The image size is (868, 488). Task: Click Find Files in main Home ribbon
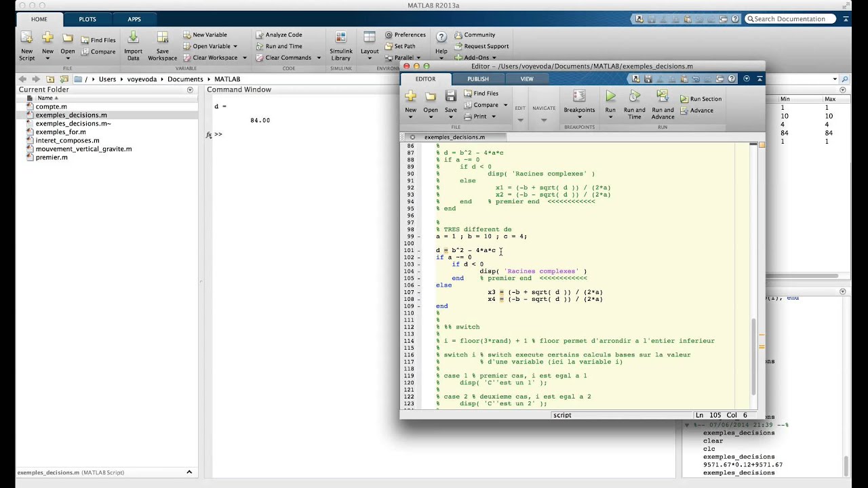click(x=98, y=40)
